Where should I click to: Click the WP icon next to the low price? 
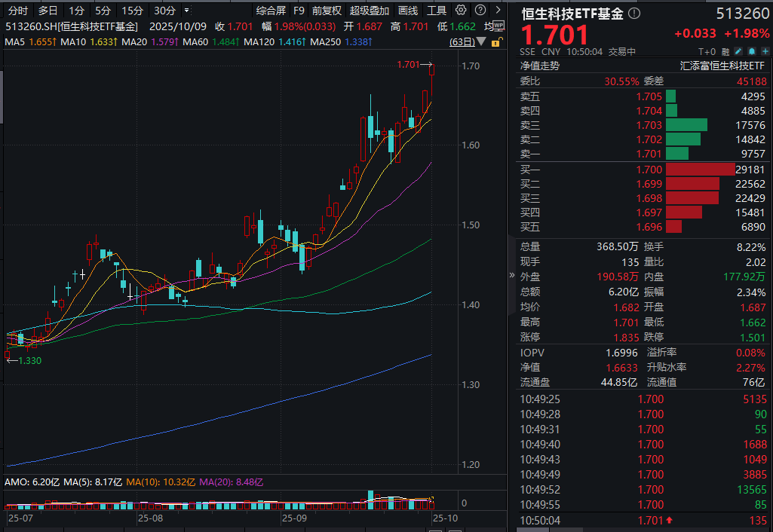(x=498, y=26)
